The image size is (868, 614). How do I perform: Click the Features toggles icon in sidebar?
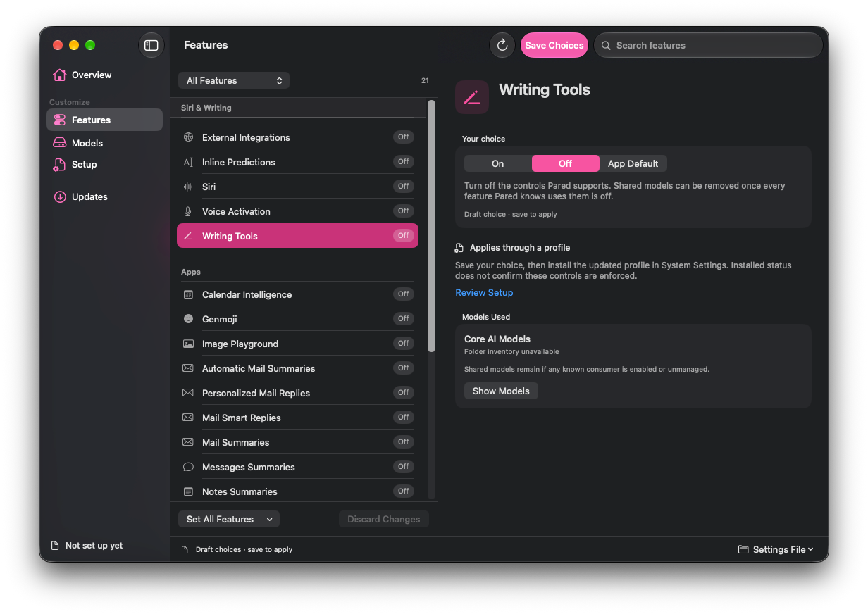(60, 120)
